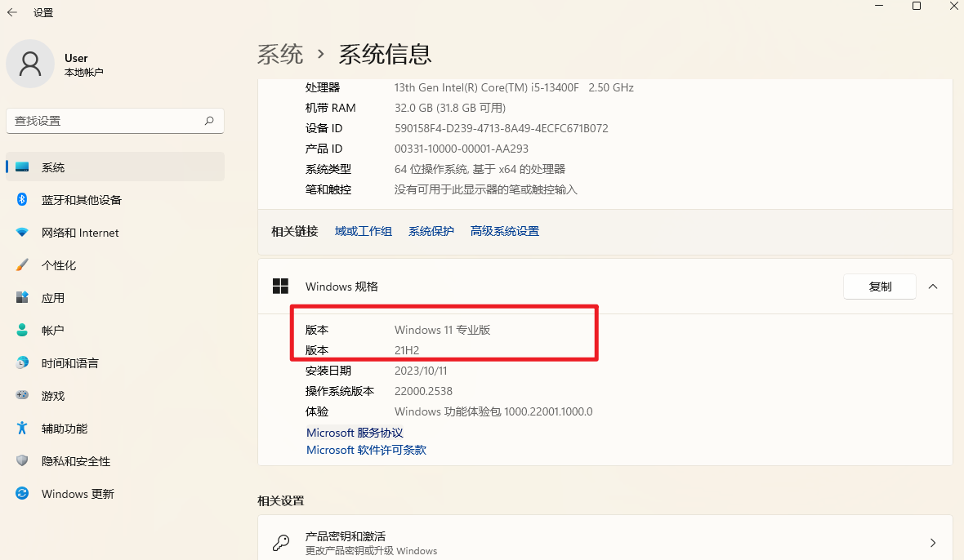Go to 帐户 accounts page

pyautogui.click(x=53, y=331)
